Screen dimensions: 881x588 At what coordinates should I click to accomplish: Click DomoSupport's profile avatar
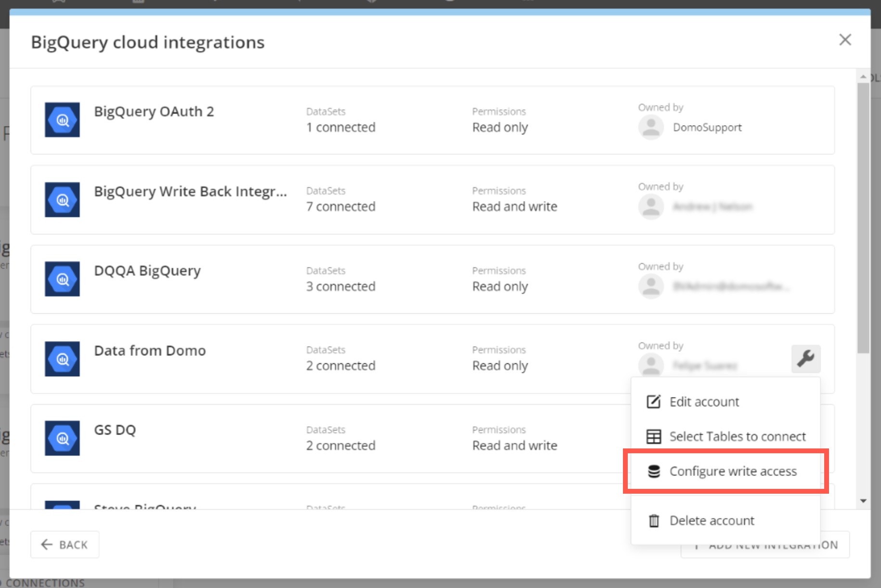651,127
